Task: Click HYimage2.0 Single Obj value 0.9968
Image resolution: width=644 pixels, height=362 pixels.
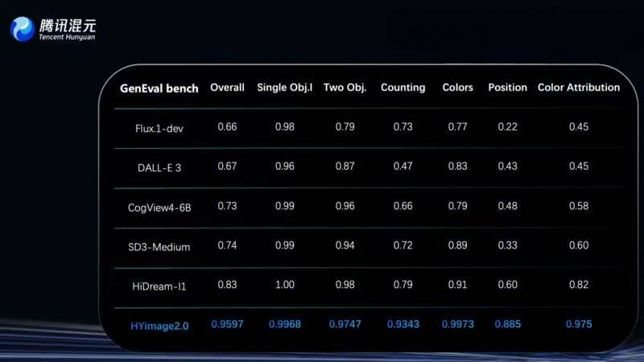Action: point(285,324)
